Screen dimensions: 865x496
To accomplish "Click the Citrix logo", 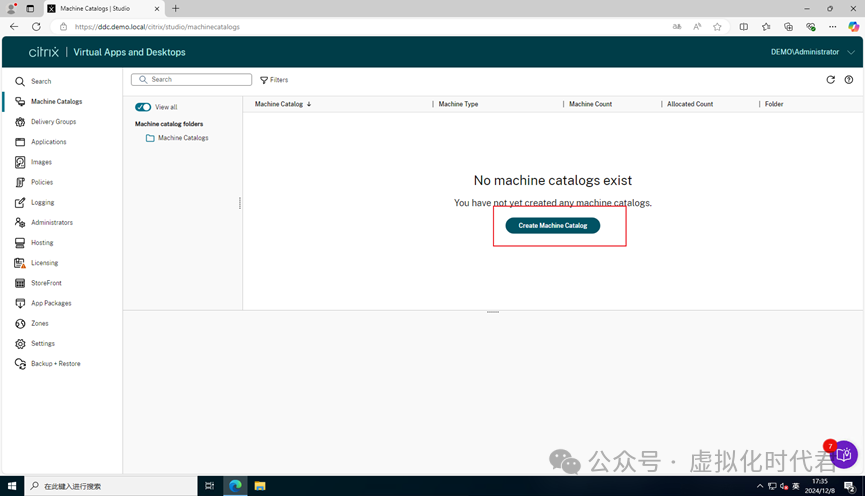I will tap(44, 52).
